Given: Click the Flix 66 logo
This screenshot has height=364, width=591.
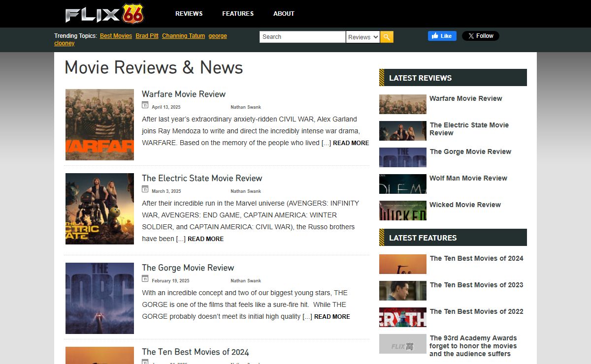Looking at the screenshot, I should point(104,13).
